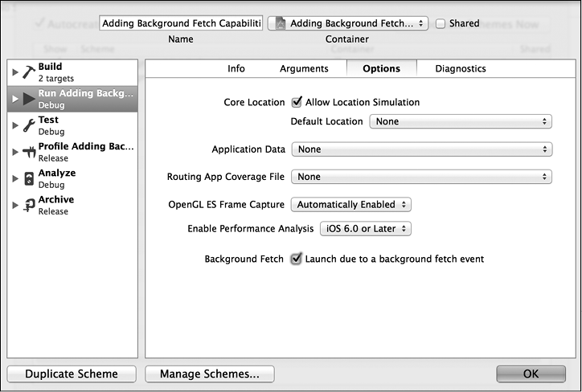582x392 pixels.
Task: Click the Test wrench icon
Action: point(29,125)
